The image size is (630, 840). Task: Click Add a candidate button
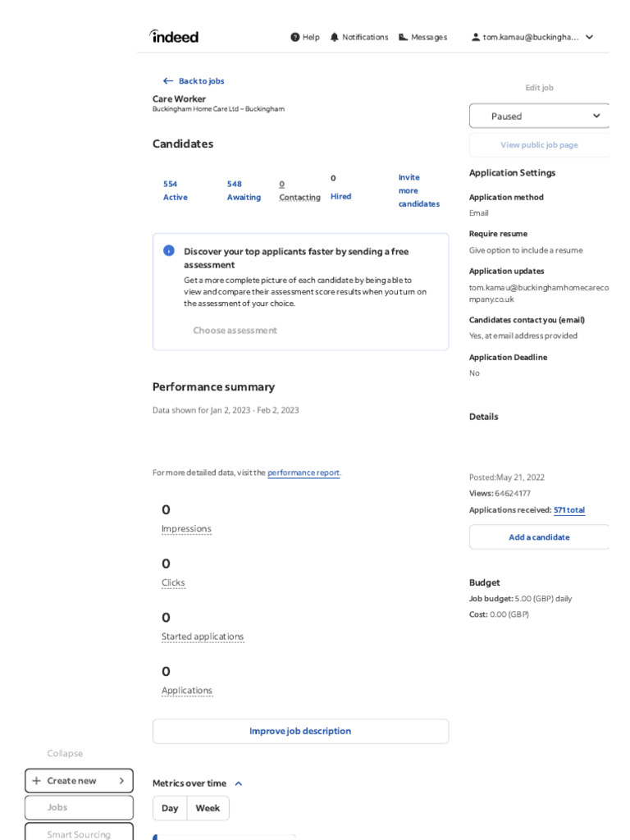pos(539,536)
